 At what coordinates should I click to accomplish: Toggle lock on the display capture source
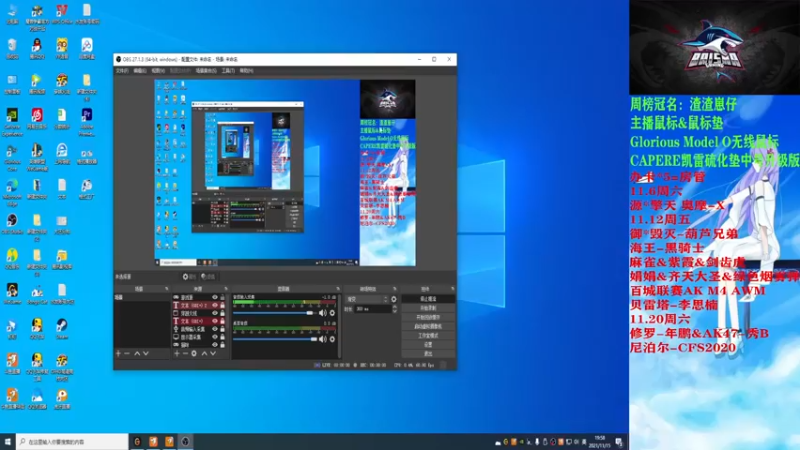click(x=222, y=337)
